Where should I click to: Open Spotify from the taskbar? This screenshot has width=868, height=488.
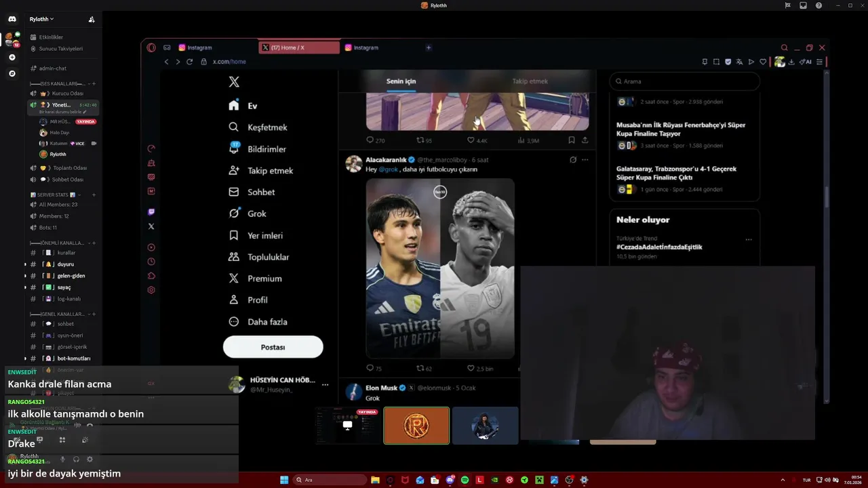pos(465,480)
